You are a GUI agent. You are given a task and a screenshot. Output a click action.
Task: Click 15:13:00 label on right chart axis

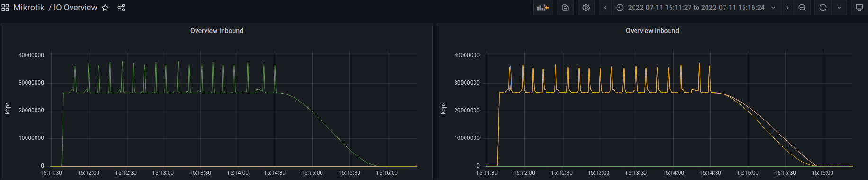[599, 173]
